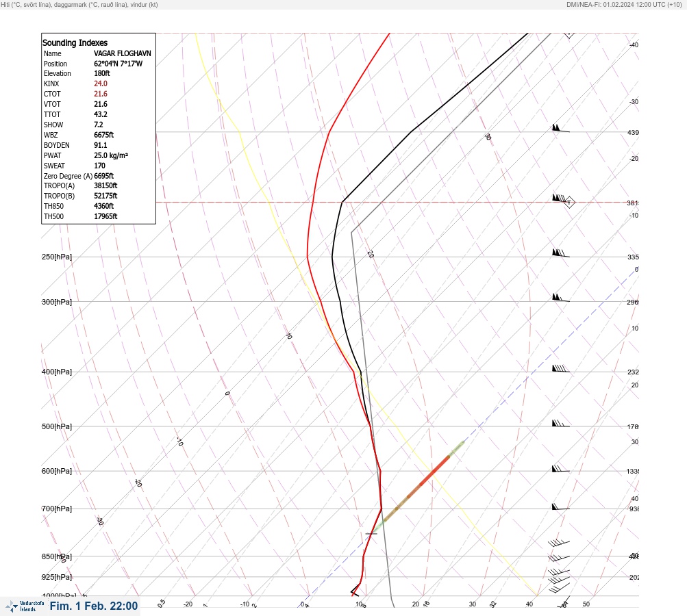687x616 pixels.
Task: Click the 250[hPa] pressure label
Action: pyautogui.click(x=57, y=257)
